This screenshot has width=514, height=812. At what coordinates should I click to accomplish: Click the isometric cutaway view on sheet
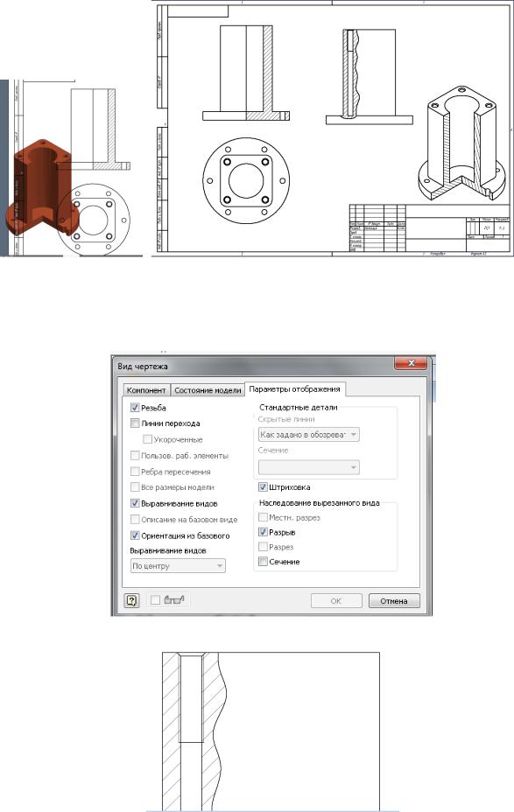pyautogui.click(x=460, y=143)
